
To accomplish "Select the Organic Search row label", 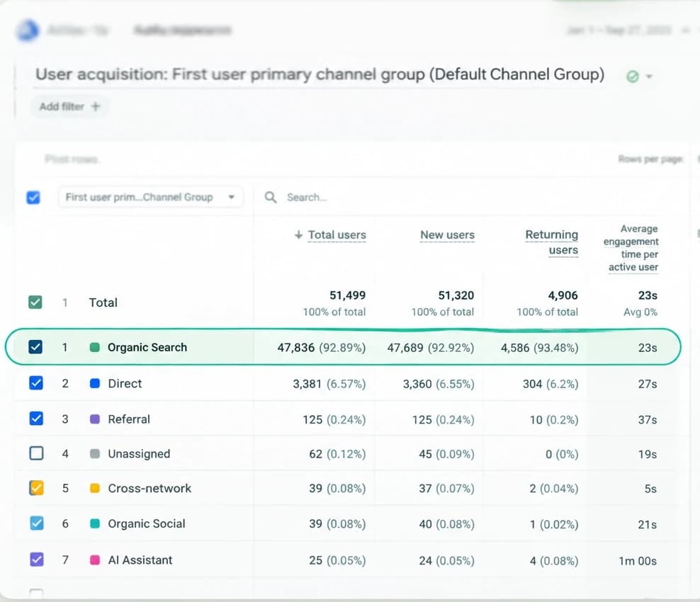I will point(147,347).
